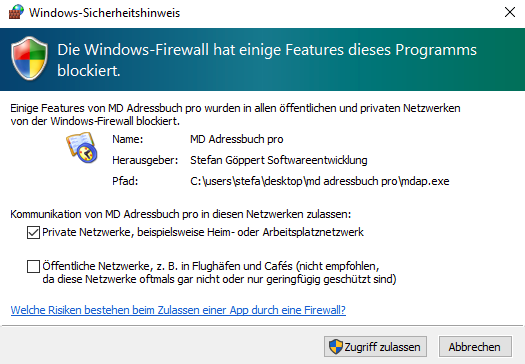Screen dimensions: 525x364
Task: Select the program name value MD Adressbuch pro
Action: tap(237, 139)
